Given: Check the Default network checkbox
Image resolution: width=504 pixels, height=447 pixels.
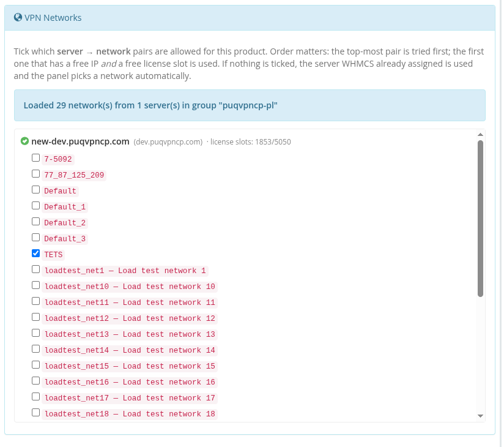Looking at the screenshot, I should tap(36, 190).
